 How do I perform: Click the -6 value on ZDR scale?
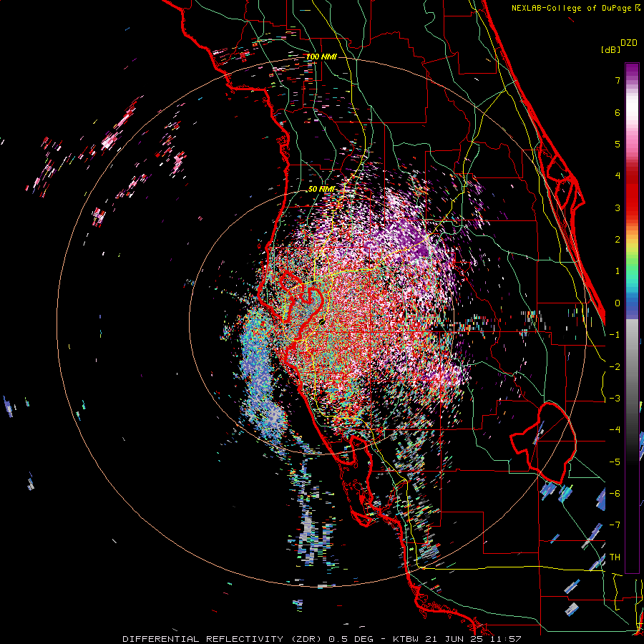(615, 494)
